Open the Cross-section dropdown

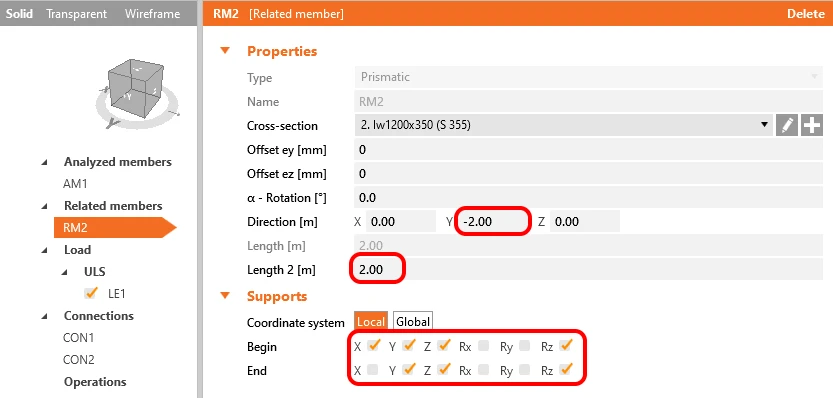564,125
